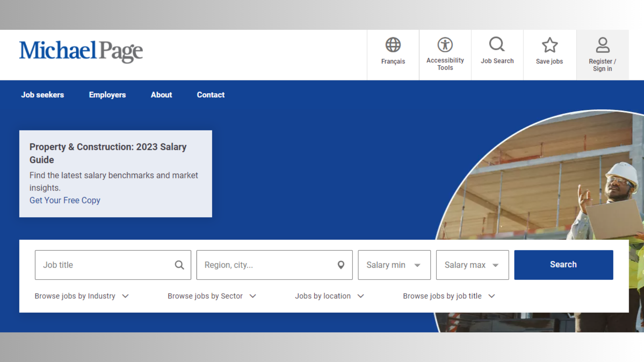Viewport: 644px width, 362px height.
Task: Click location pin icon in Region field
Action: click(341, 265)
